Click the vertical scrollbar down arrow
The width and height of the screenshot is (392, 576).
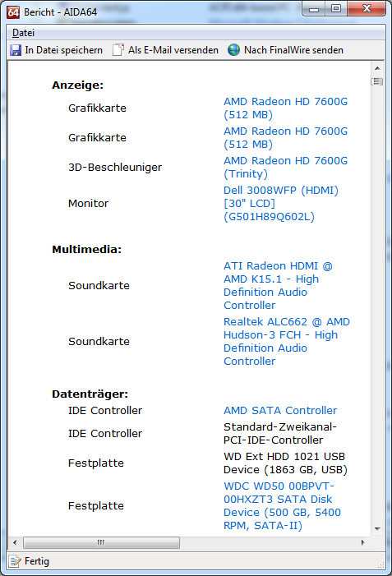click(377, 529)
